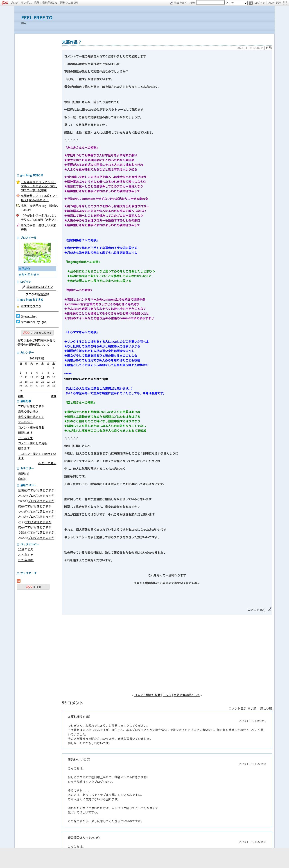Open recent post ブログは閉じますが

pyautogui.click(x=31, y=406)
